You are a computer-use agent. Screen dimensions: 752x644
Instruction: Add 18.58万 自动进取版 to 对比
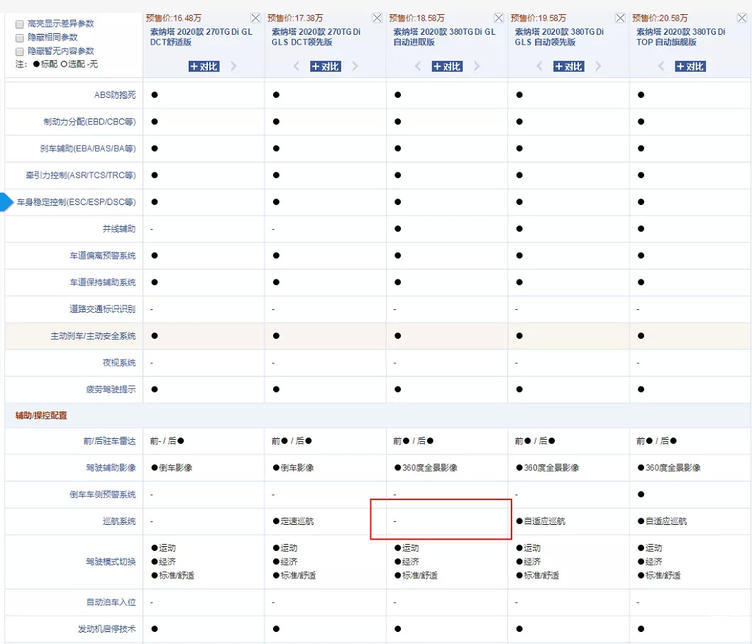pos(447,67)
